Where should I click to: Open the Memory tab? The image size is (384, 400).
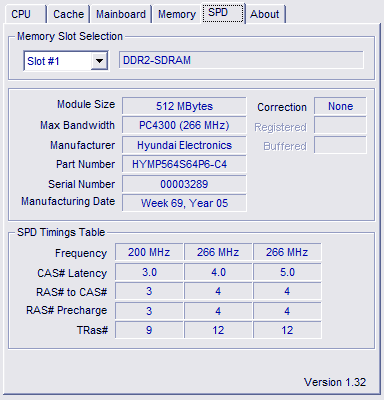pyautogui.click(x=177, y=14)
